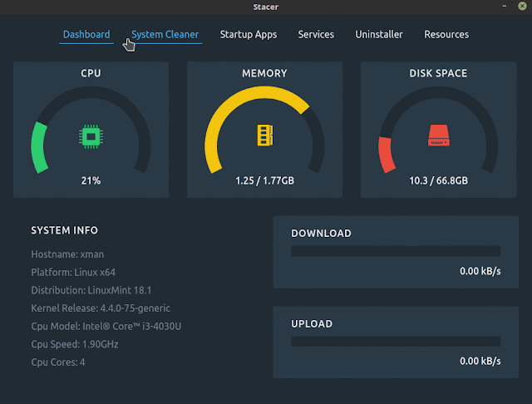Click the Hostname: xman entry
This screenshot has width=532, height=404.
[x=67, y=254]
